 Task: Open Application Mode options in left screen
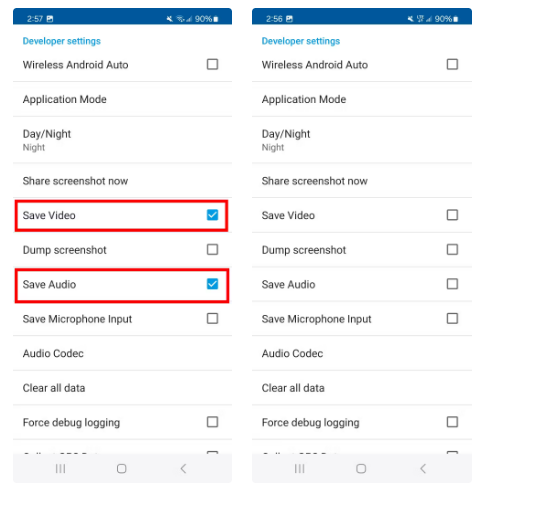click(x=122, y=99)
